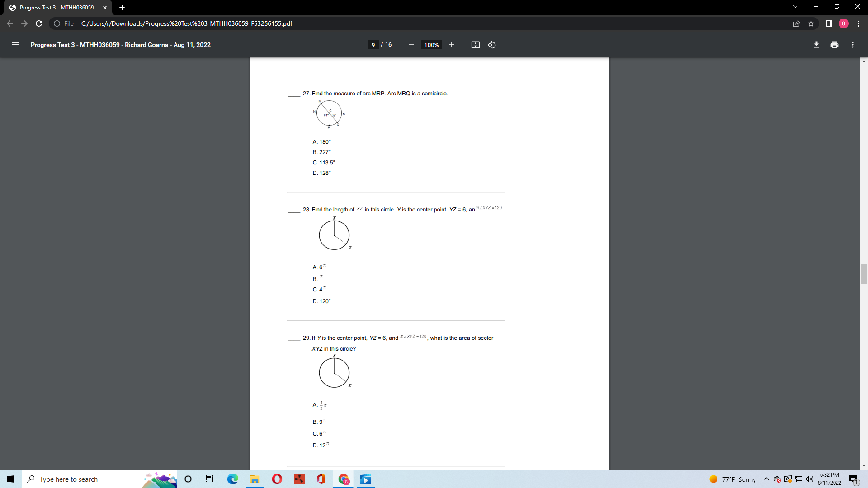Click the page number input field
Screen dimensions: 868x488
(x=373, y=45)
